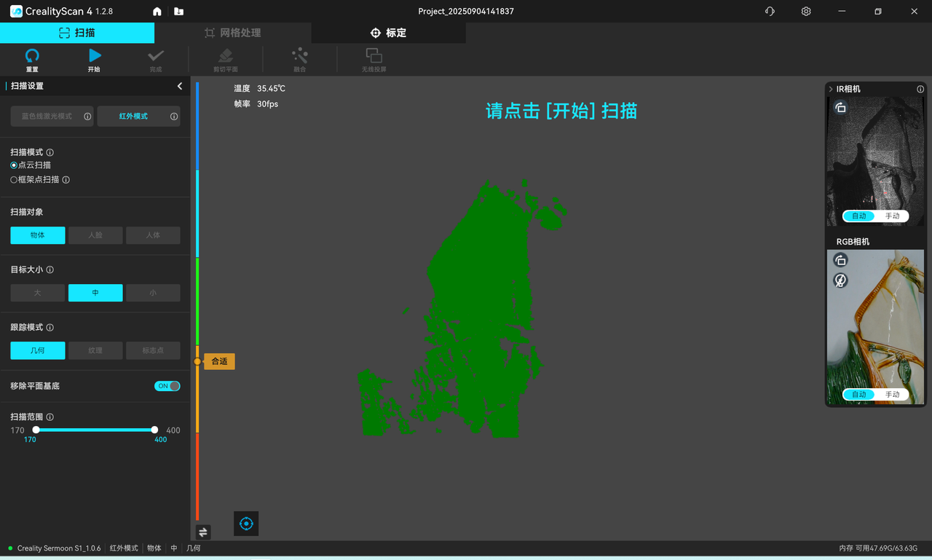Viewport: 932px width, 560px height.
Task: Switch to the 网格处理 tab
Action: pos(232,33)
